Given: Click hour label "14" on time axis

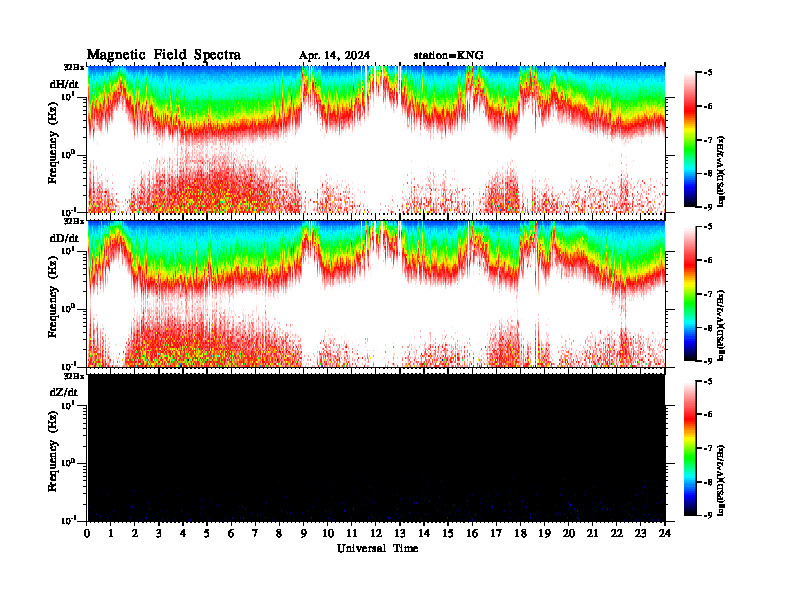Looking at the screenshot, I should pyautogui.click(x=424, y=534).
